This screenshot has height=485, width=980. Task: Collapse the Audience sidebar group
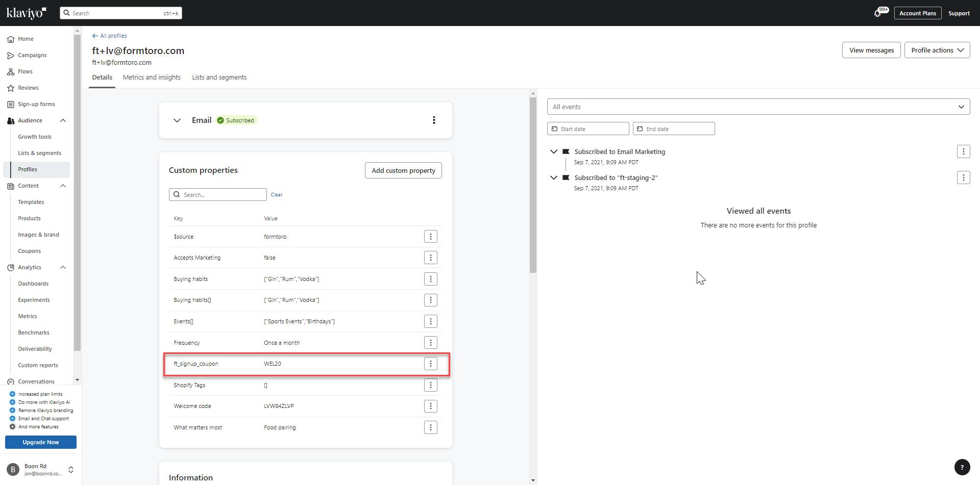(63, 120)
